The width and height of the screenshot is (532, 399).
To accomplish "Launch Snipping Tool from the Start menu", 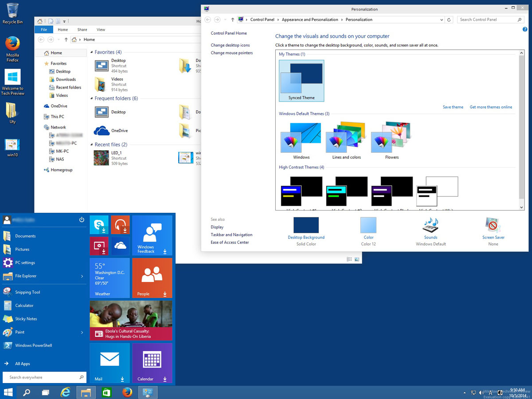I will (x=43, y=292).
